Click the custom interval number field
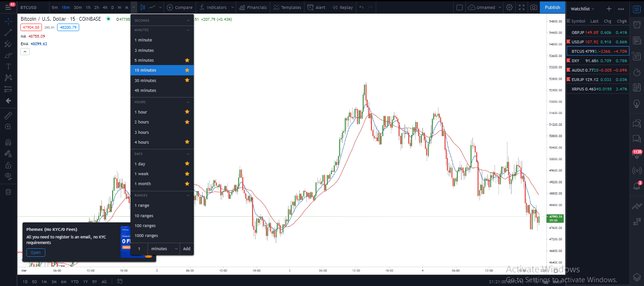This screenshot has width=644, height=286. click(x=139, y=249)
